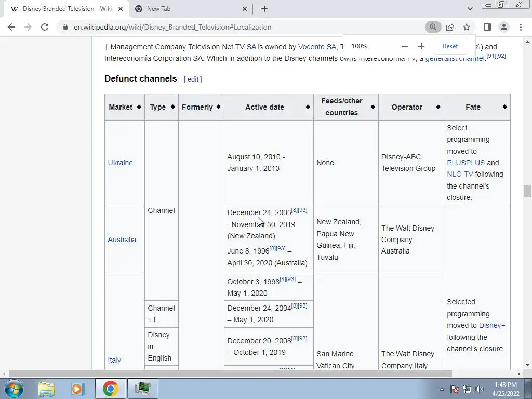Reload the Wikipedia page
Screen dimensions: 532x399
[x=45, y=27]
